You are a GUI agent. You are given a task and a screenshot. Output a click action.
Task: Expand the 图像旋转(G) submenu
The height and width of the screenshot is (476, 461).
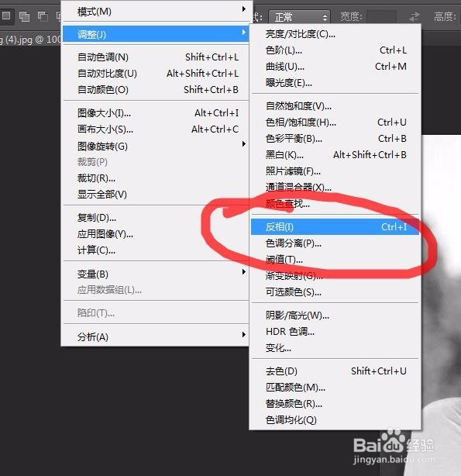tap(157, 146)
